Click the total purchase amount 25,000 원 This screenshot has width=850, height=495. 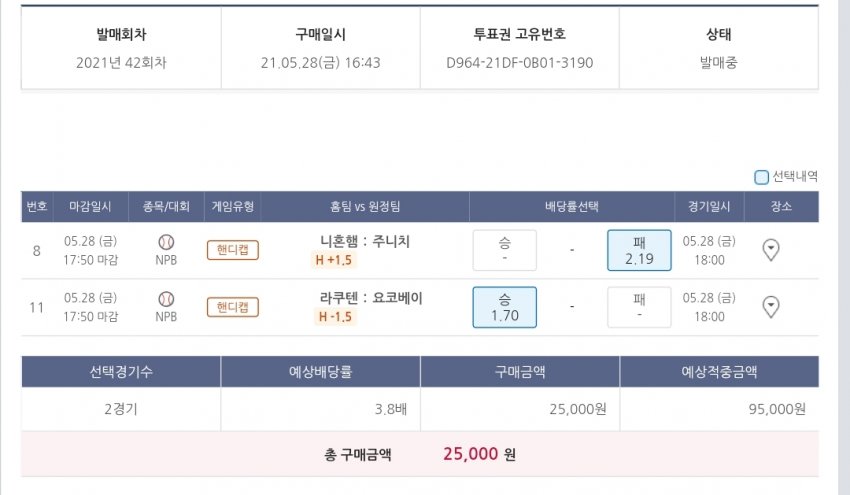click(x=479, y=454)
